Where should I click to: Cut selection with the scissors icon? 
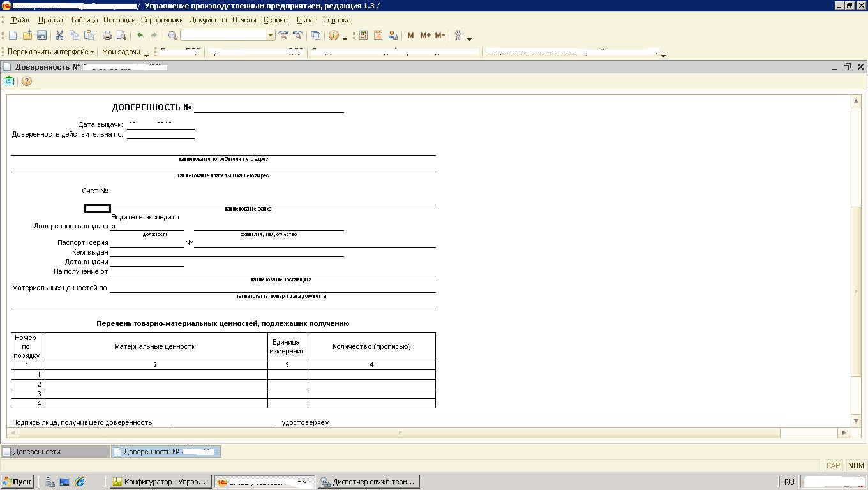(59, 36)
